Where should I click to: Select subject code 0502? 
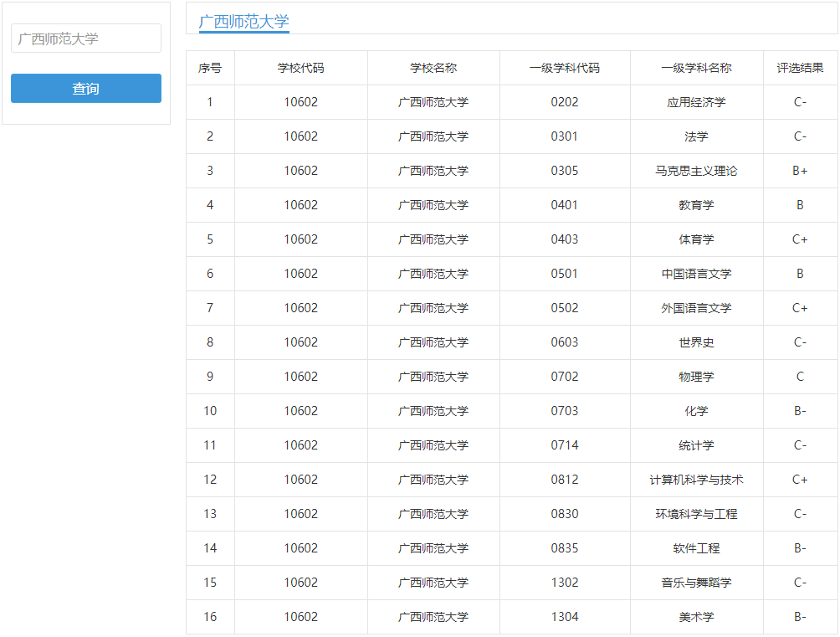coord(565,308)
